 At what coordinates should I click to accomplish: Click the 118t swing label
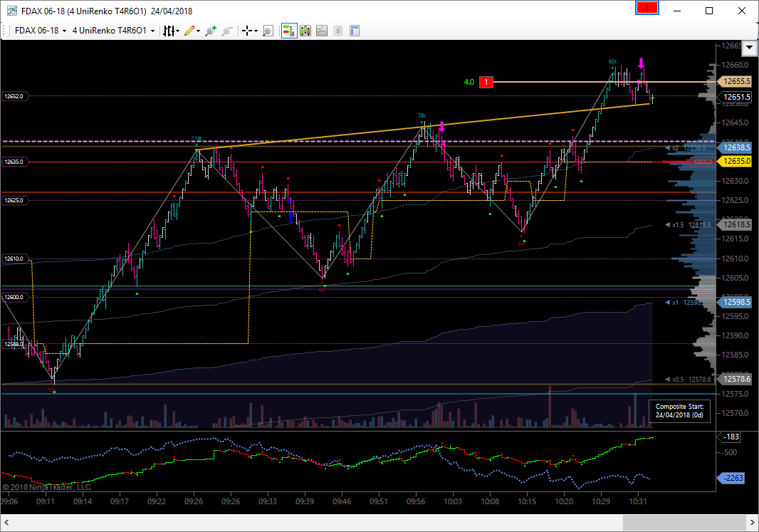[196, 138]
